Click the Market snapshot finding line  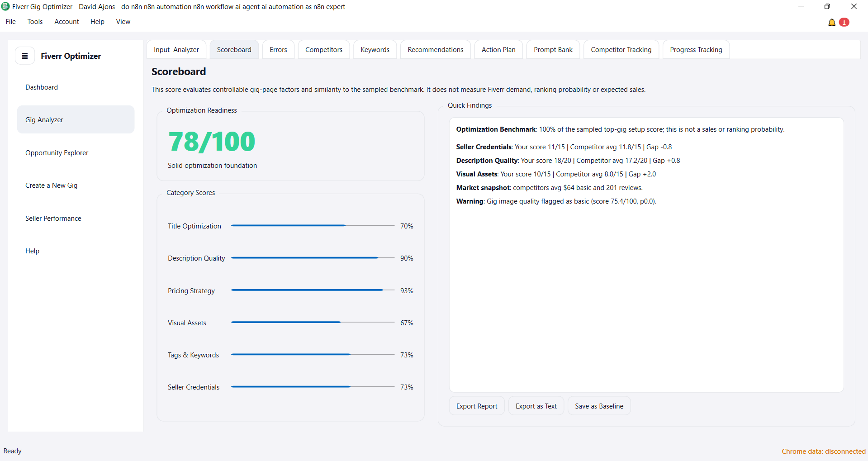550,188
